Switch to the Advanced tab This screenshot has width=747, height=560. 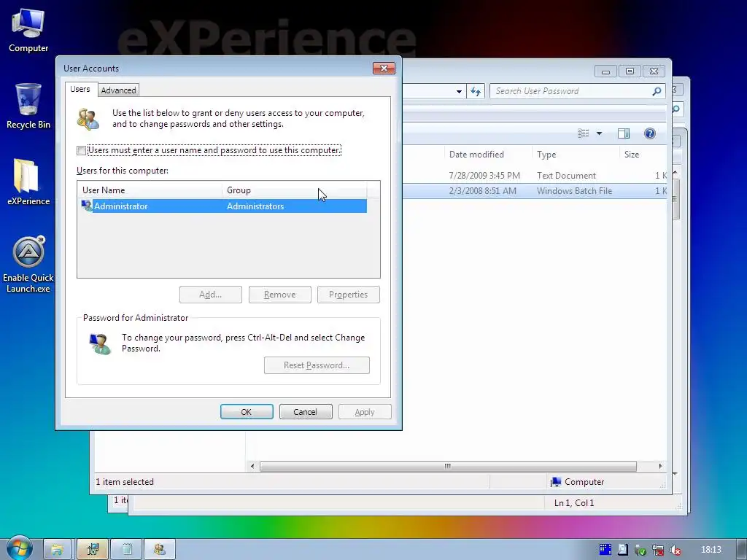[119, 90]
